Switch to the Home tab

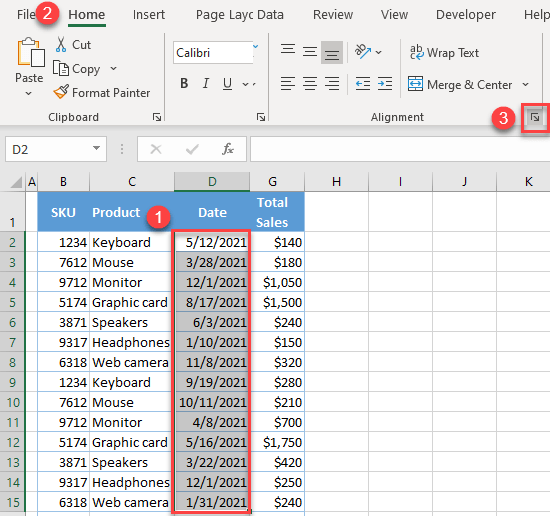[x=87, y=15]
